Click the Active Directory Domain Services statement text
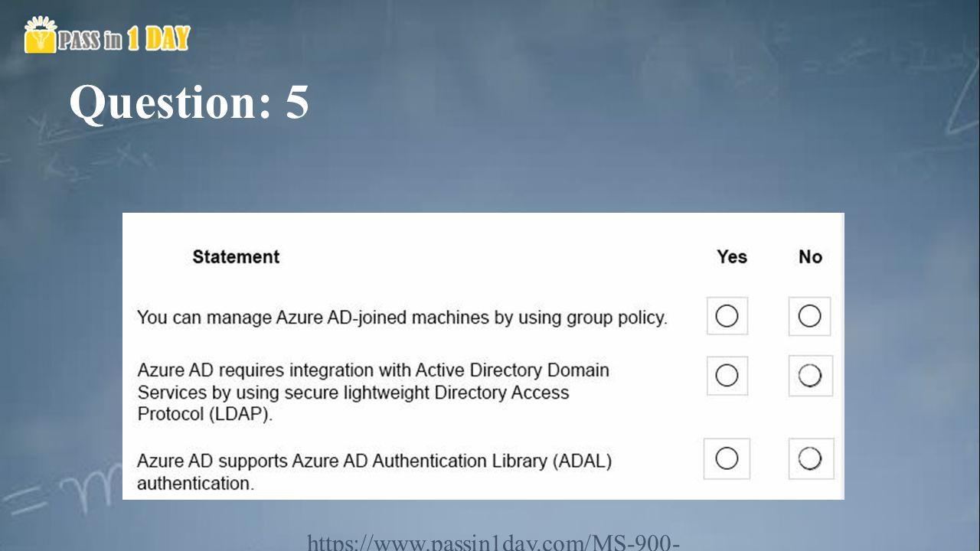 click(374, 393)
